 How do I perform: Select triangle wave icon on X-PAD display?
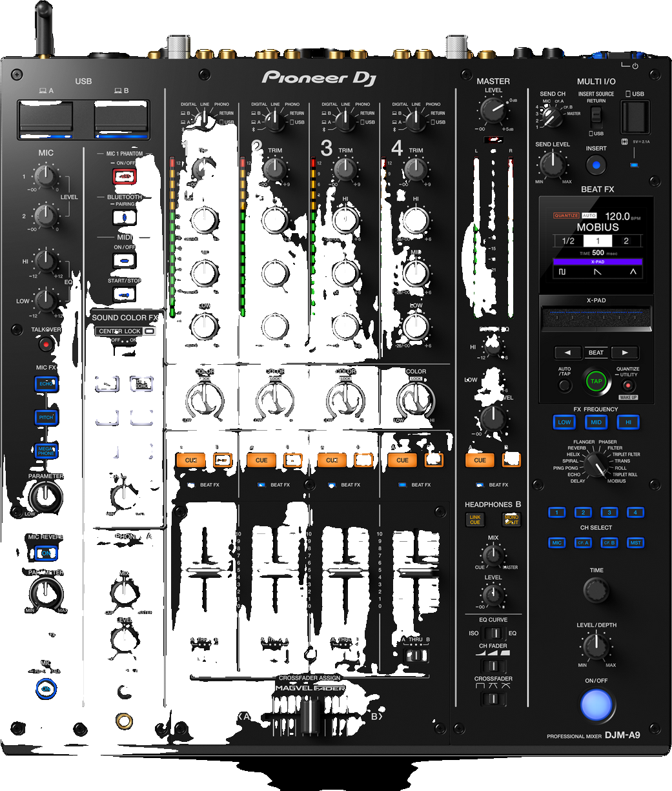[633, 272]
